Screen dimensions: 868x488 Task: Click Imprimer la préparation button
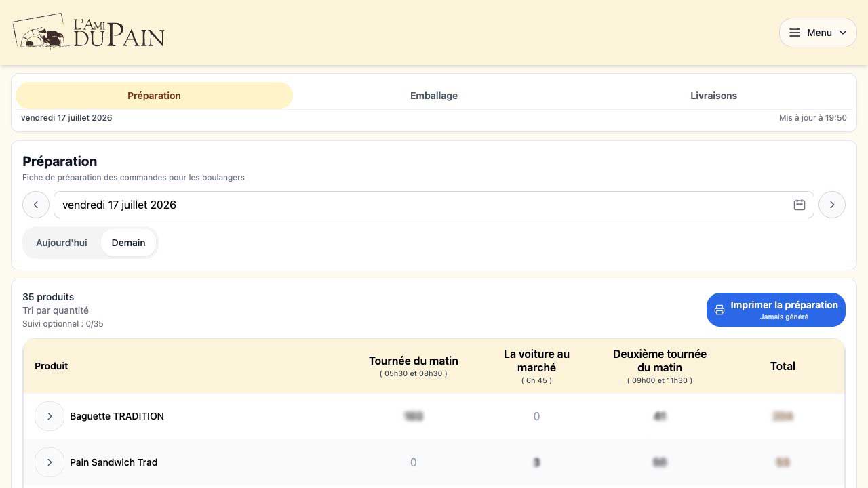776,310
